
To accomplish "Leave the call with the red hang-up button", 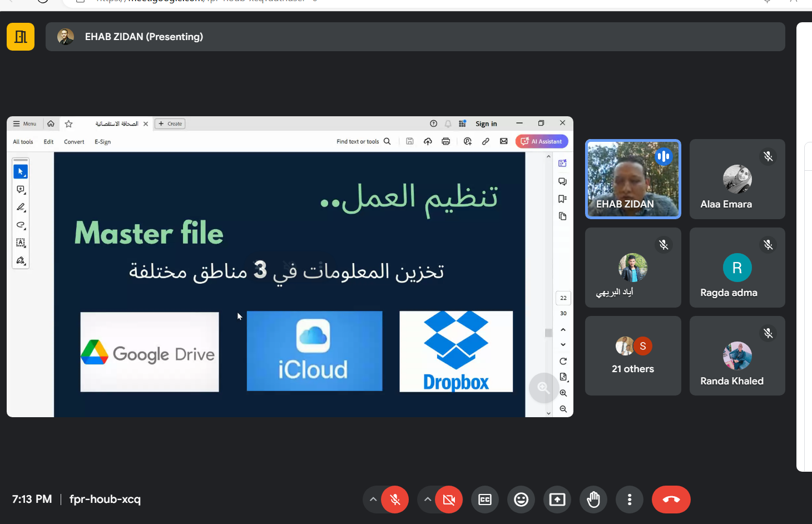I will [x=671, y=500].
